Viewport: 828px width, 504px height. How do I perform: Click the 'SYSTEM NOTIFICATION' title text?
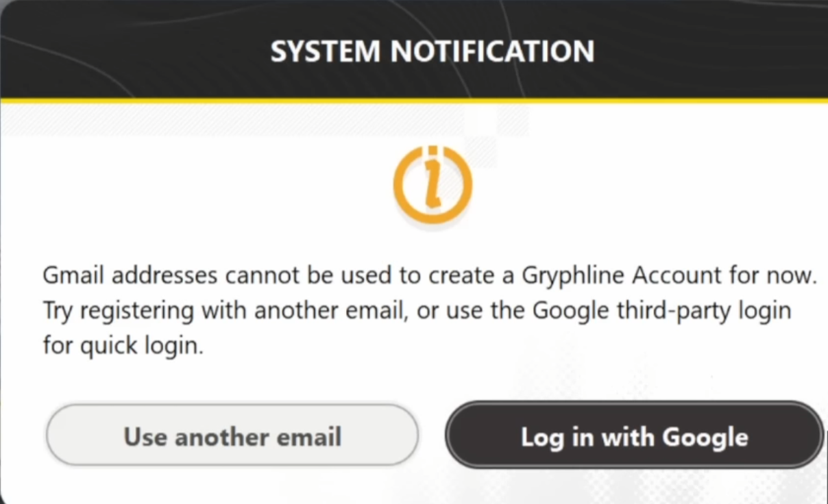point(433,51)
